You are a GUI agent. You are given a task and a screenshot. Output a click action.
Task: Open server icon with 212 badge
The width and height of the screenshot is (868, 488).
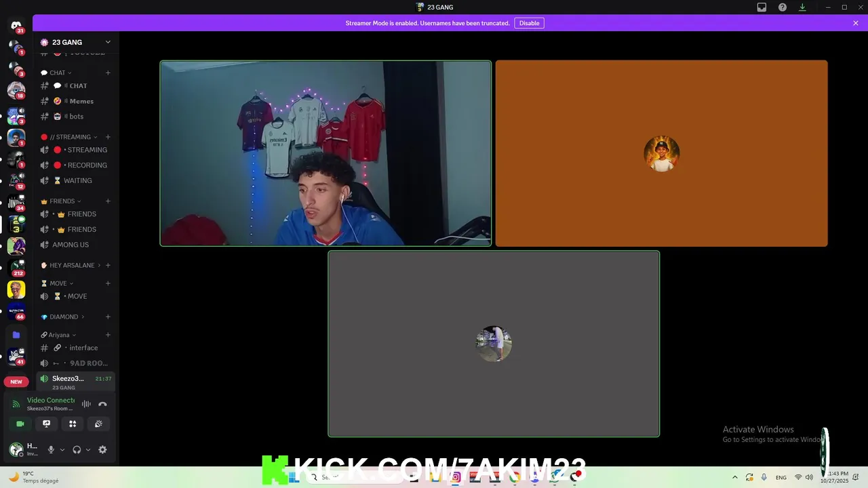pos(16,268)
